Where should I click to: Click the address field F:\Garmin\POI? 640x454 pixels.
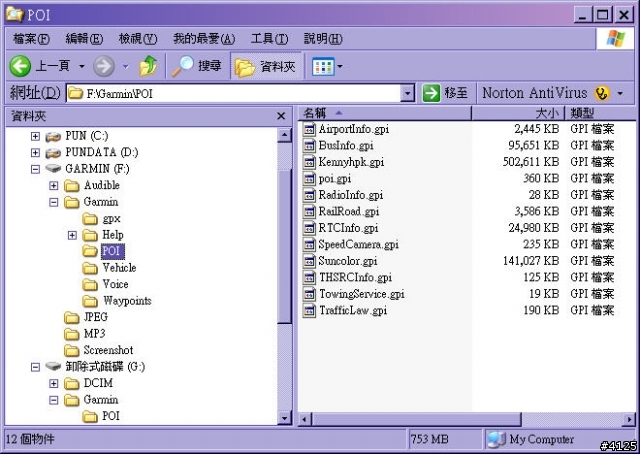click(x=233, y=93)
